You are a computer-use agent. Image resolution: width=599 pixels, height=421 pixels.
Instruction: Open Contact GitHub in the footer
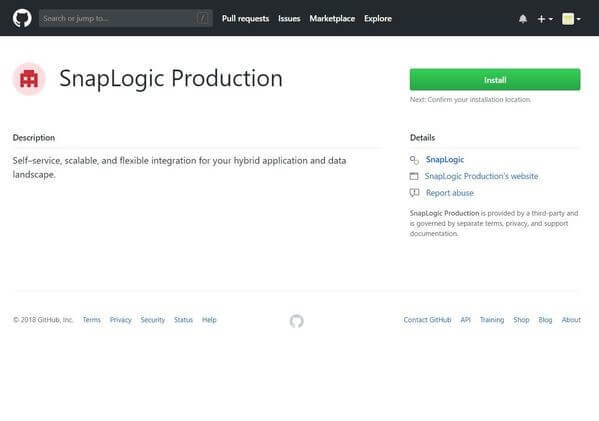coord(427,320)
